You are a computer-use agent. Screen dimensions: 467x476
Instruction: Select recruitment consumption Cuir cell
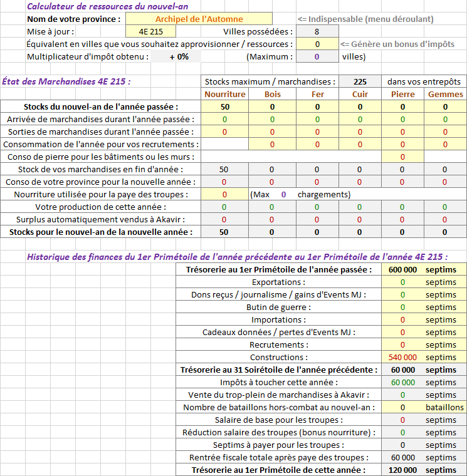pos(360,145)
